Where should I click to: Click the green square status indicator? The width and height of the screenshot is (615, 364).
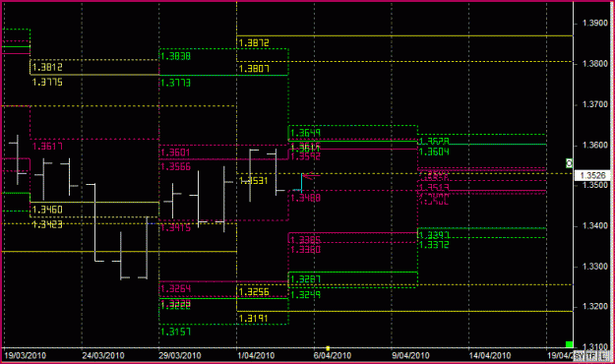pos(569,344)
